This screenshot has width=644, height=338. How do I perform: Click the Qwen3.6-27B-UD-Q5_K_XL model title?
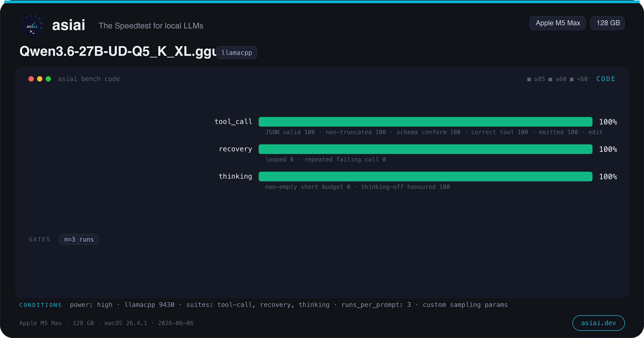pyautogui.click(x=118, y=51)
